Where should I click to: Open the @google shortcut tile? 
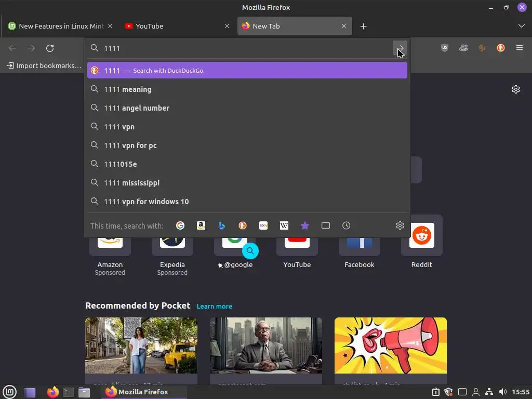point(235,246)
